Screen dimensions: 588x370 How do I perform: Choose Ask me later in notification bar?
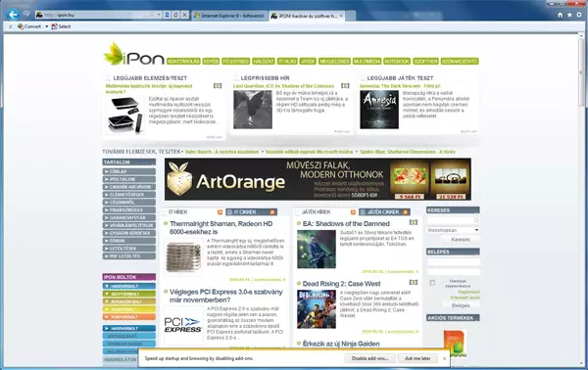[417, 358]
